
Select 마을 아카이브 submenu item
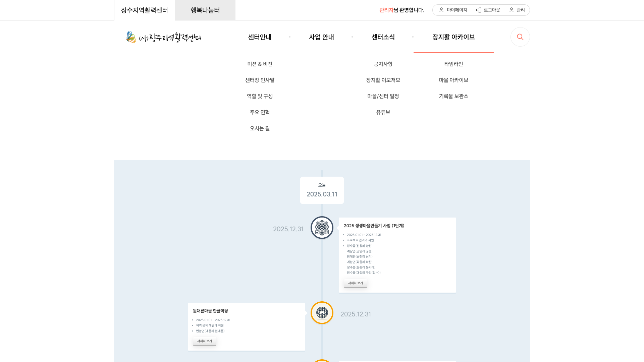tap(453, 80)
